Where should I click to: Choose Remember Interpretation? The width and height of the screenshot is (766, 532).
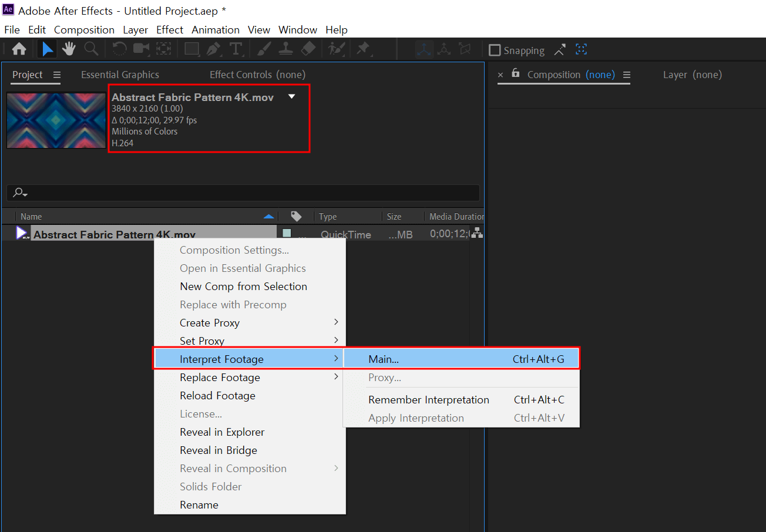462,400
